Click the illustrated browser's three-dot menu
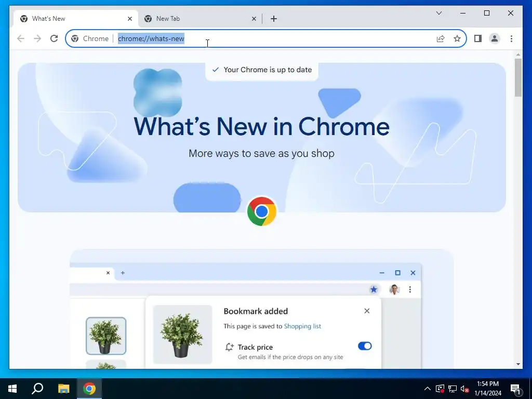The image size is (532, 399). tap(410, 289)
